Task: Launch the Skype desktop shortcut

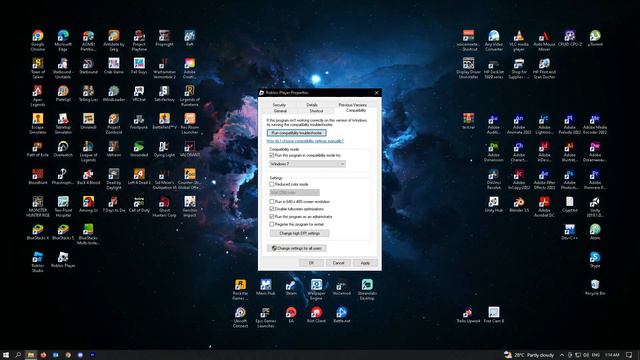Action: click(595, 259)
